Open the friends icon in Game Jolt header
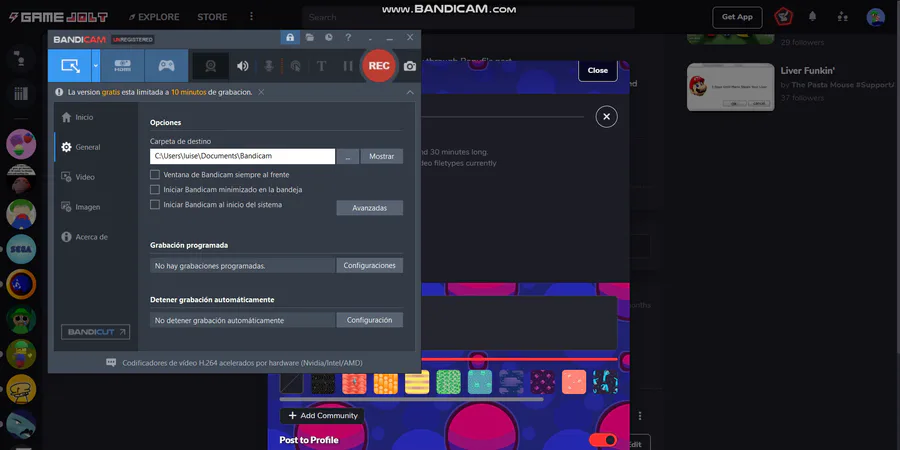The width and height of the screenshot is (900, 450). [843, 17]
